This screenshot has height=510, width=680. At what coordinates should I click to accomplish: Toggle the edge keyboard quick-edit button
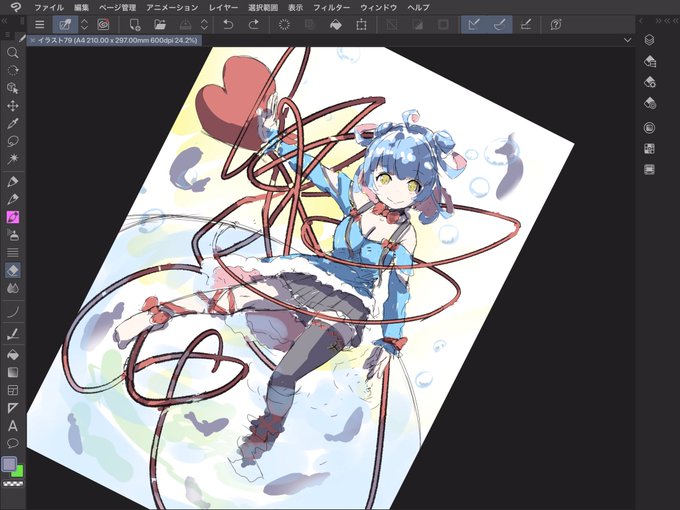(x=65, y=25)
